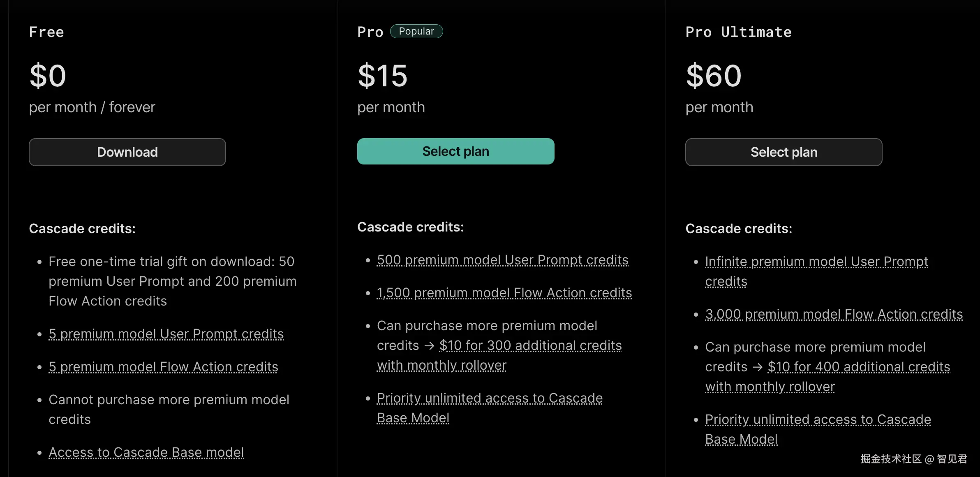This screenshot has width=980, height=477.
Task: Click the $15 price in Pro column
Action: pyautogui.click(x=382, y=76)
